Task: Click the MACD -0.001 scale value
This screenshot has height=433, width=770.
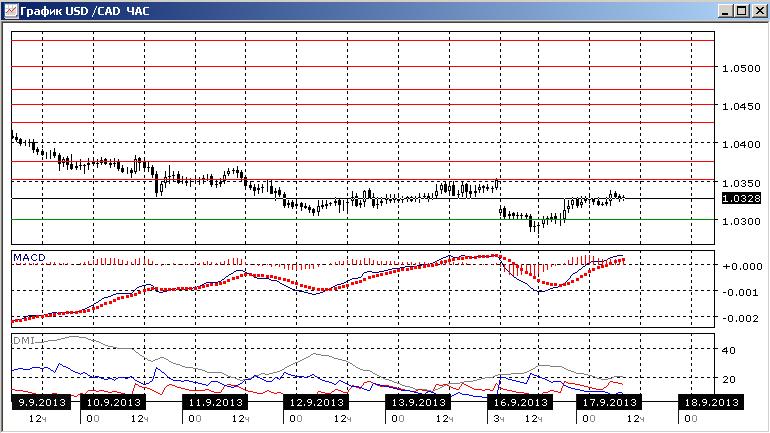Action: [x=743, y=292]
